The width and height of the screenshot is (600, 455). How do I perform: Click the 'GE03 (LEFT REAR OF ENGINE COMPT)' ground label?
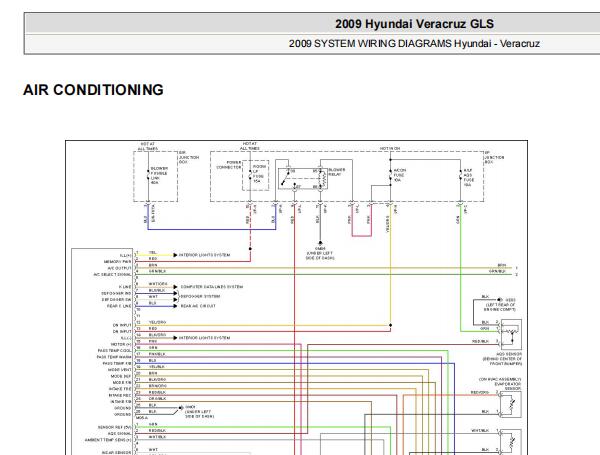(x=500, y=305)
